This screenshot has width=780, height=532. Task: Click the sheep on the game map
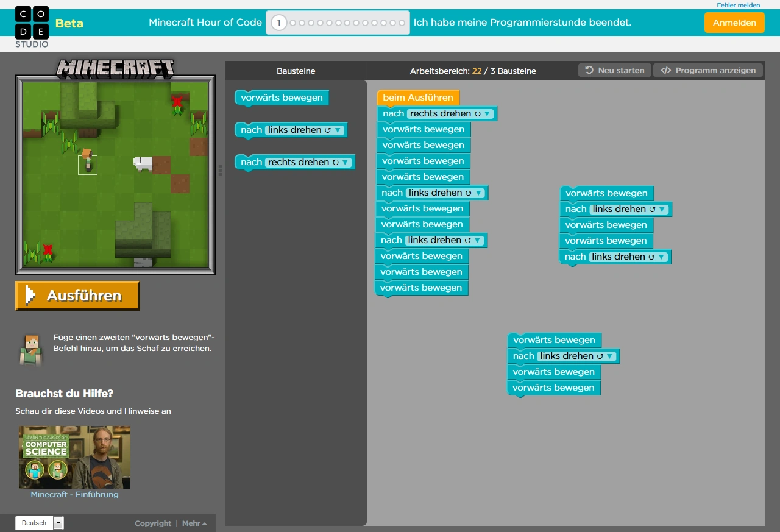[143, 163]
